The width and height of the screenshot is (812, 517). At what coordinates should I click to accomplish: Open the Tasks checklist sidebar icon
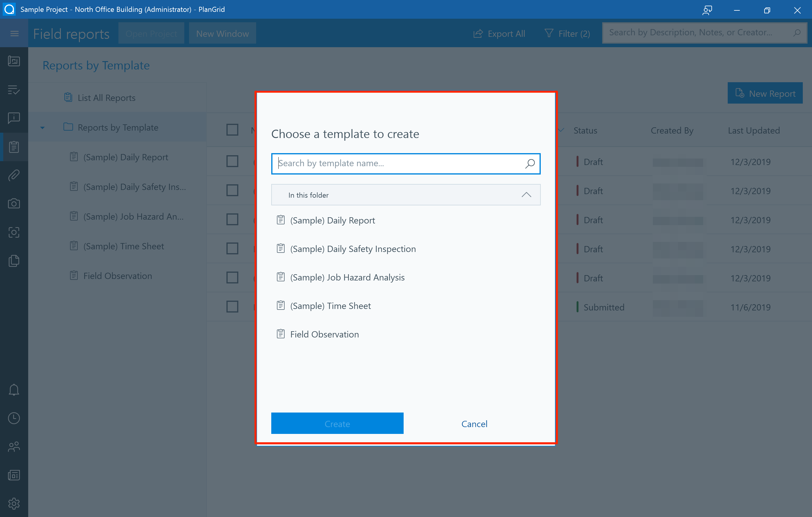click(x=14, y=89)
